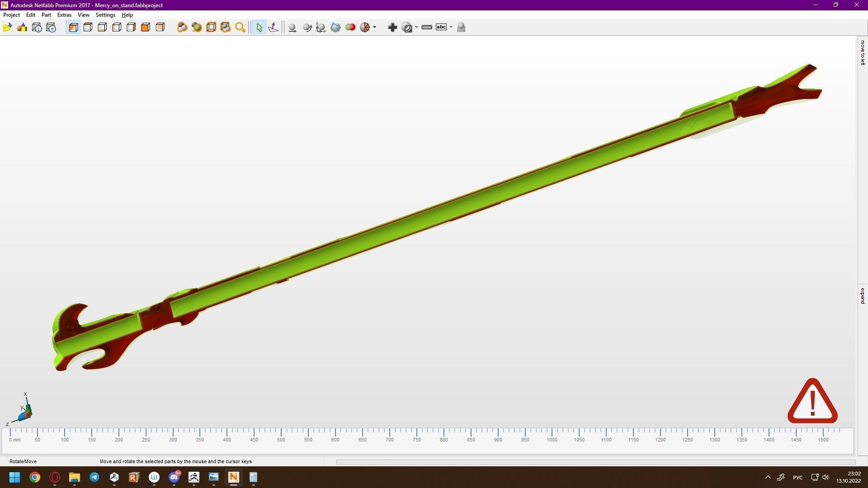Click the measuring ruler icon

[426, 28]
